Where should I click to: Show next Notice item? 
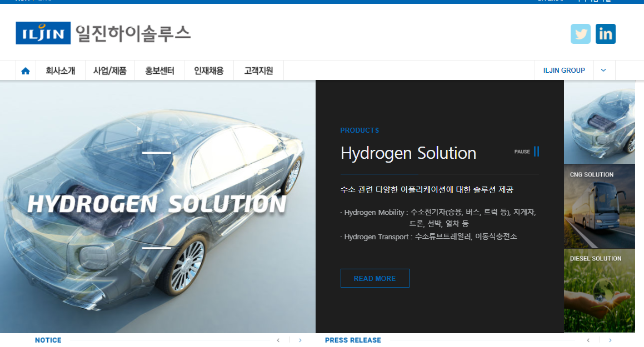(x=300, y=340)
